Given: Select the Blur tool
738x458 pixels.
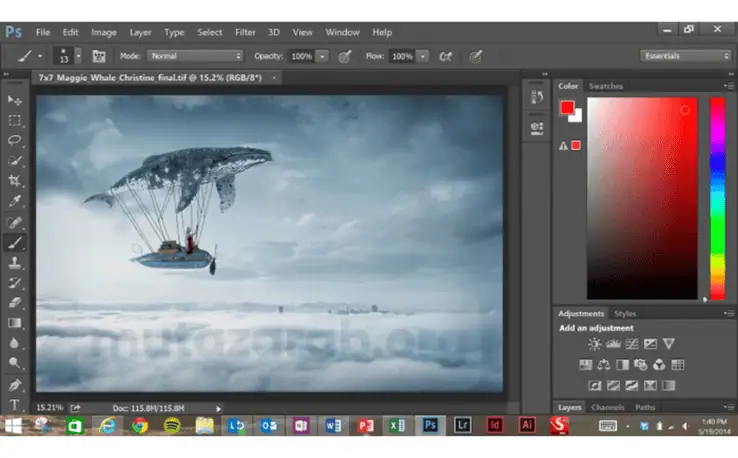Looking at the screenshot, I should click(15, 343).
